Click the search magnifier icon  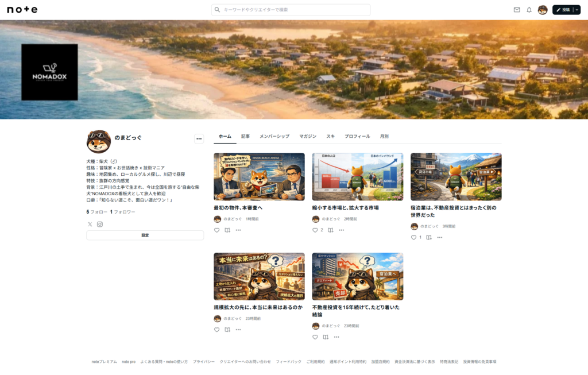click(217, 9)
